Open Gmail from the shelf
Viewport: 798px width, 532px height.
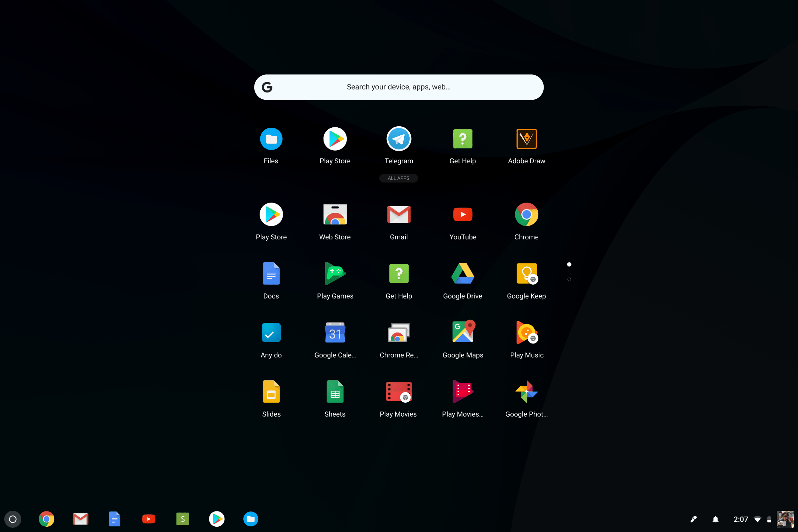(80, 519)
